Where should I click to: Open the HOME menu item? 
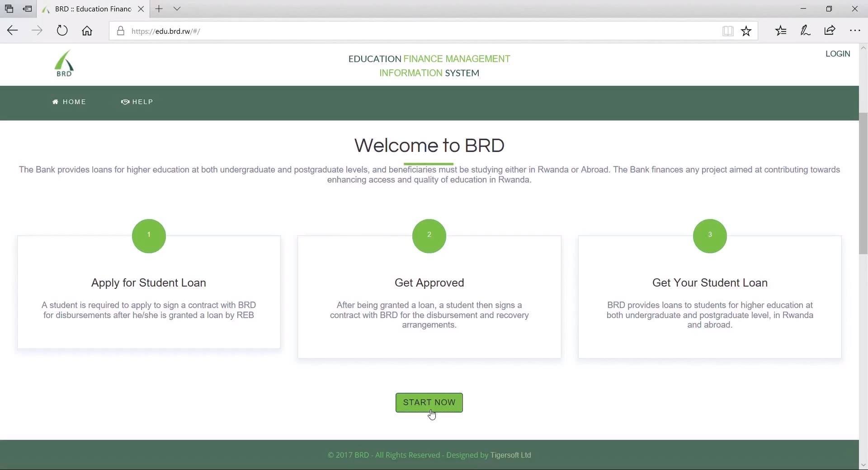69,102
